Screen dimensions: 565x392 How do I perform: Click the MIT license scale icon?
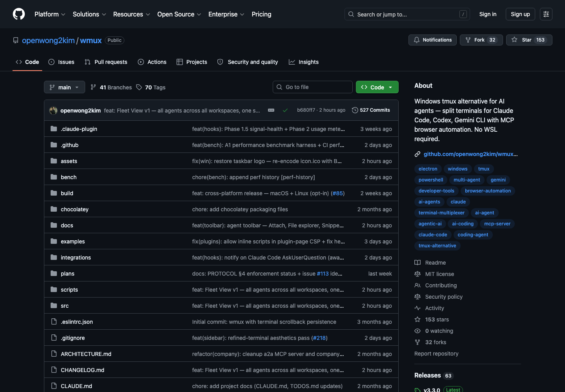[x=417, y=274]
